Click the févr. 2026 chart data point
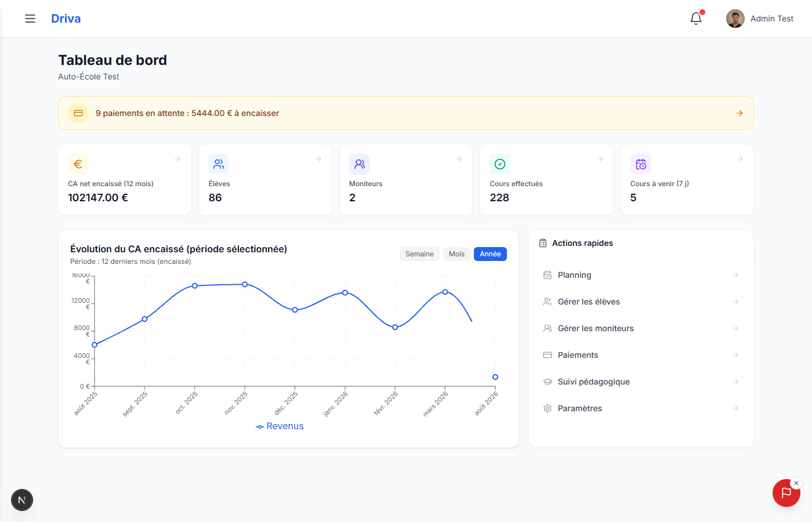Screen dimensions: 812x522 (x=395, y=327)
